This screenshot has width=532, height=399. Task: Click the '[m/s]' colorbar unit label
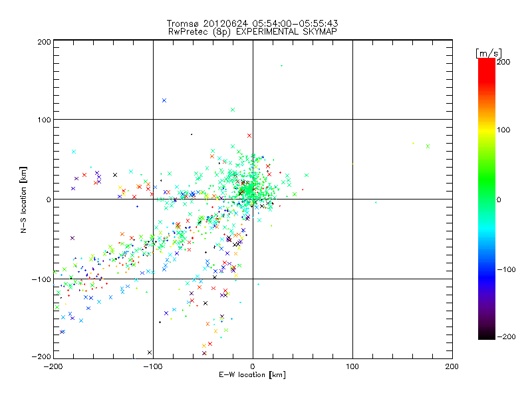point(489,53)
